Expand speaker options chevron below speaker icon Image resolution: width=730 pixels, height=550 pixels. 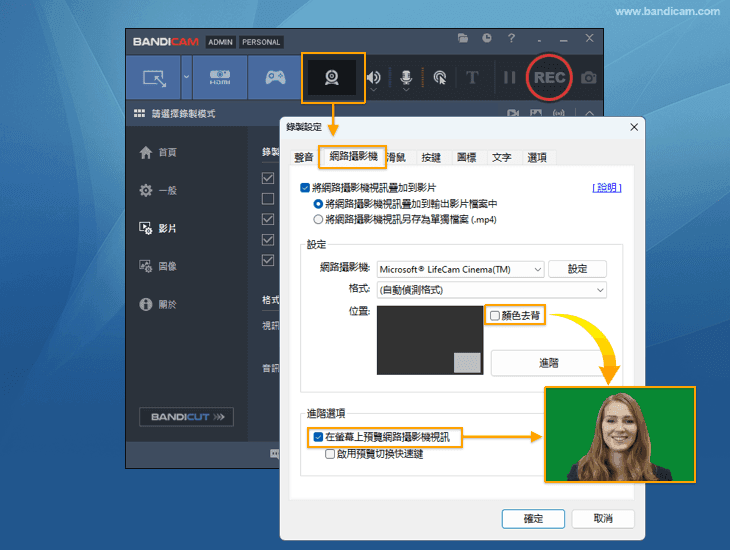(373, 89)
